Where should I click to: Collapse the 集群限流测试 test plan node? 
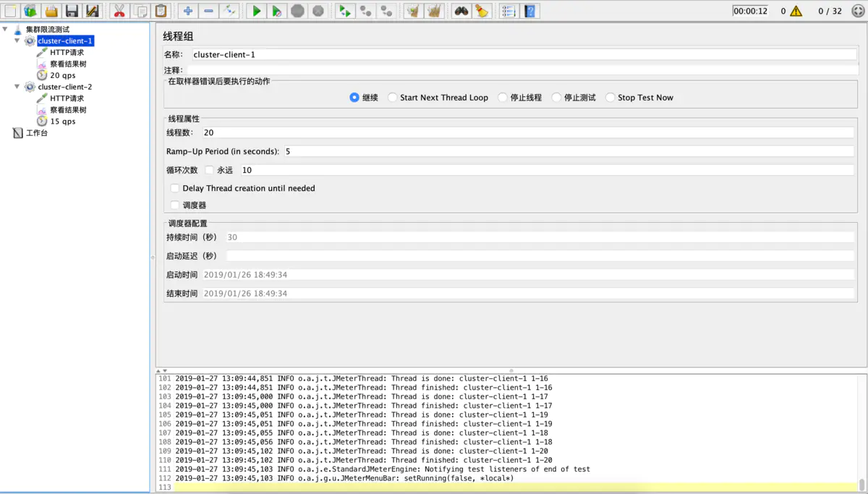6,30
